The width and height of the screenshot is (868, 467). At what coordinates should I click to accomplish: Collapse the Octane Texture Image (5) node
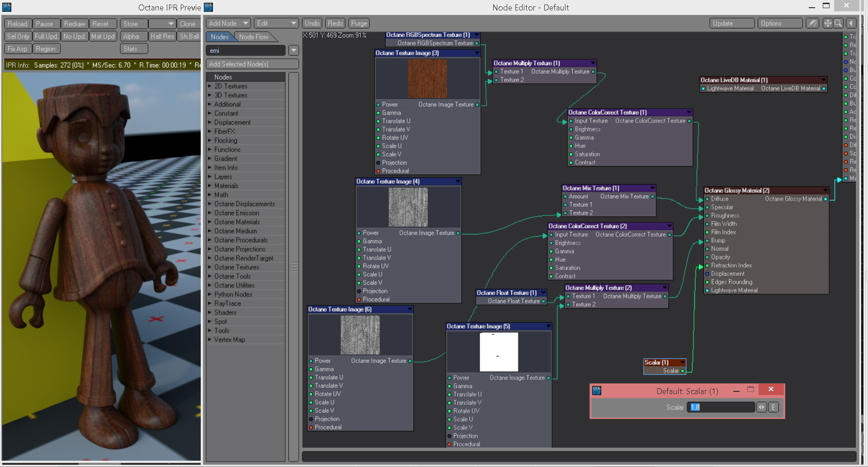(548, 326)
